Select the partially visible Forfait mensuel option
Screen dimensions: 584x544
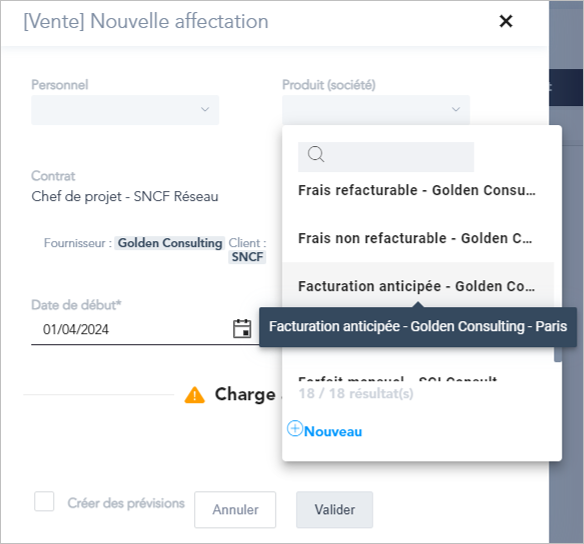397,379
